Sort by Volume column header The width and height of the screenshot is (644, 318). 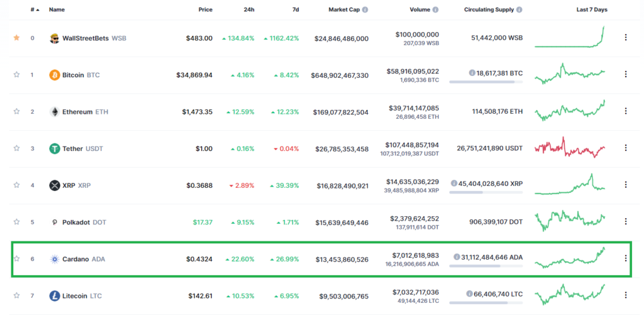419,9
